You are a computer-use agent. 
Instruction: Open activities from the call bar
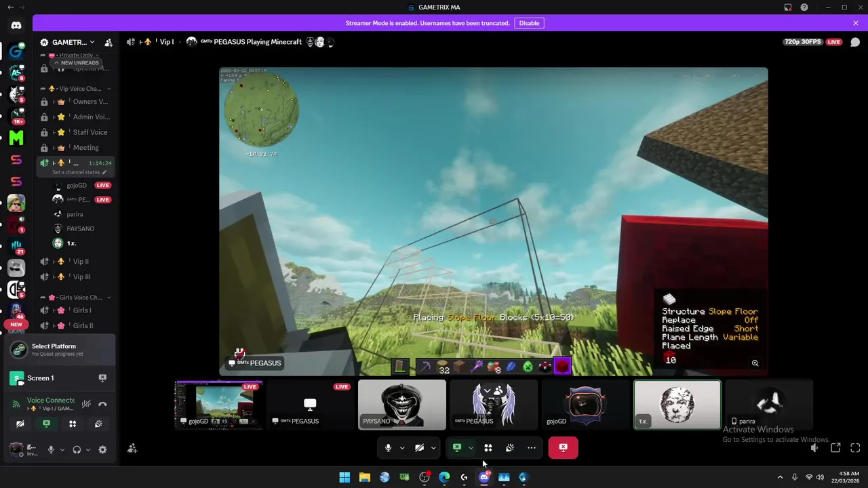coord(488,447)
